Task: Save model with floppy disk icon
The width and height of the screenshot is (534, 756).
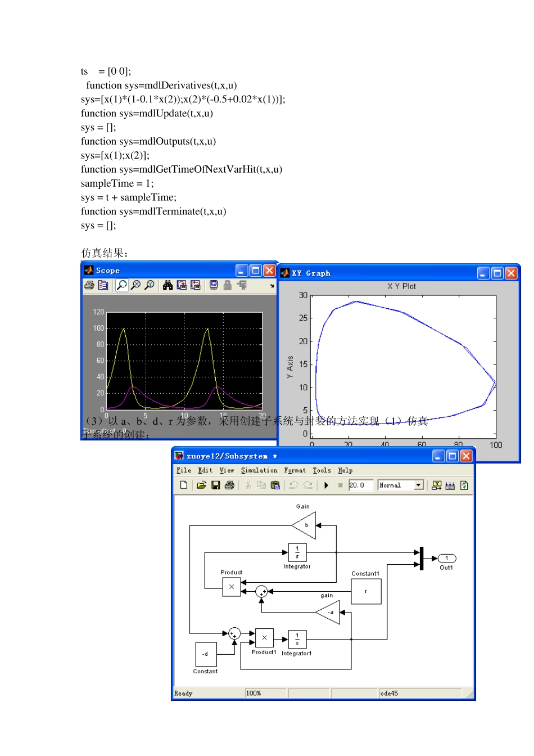Action: [x=215, y=485]
